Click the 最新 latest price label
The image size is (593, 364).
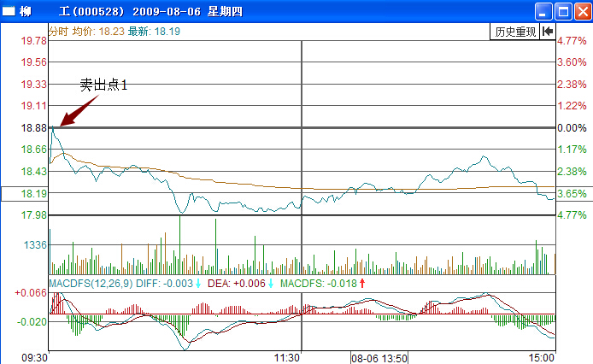[139, 32]
